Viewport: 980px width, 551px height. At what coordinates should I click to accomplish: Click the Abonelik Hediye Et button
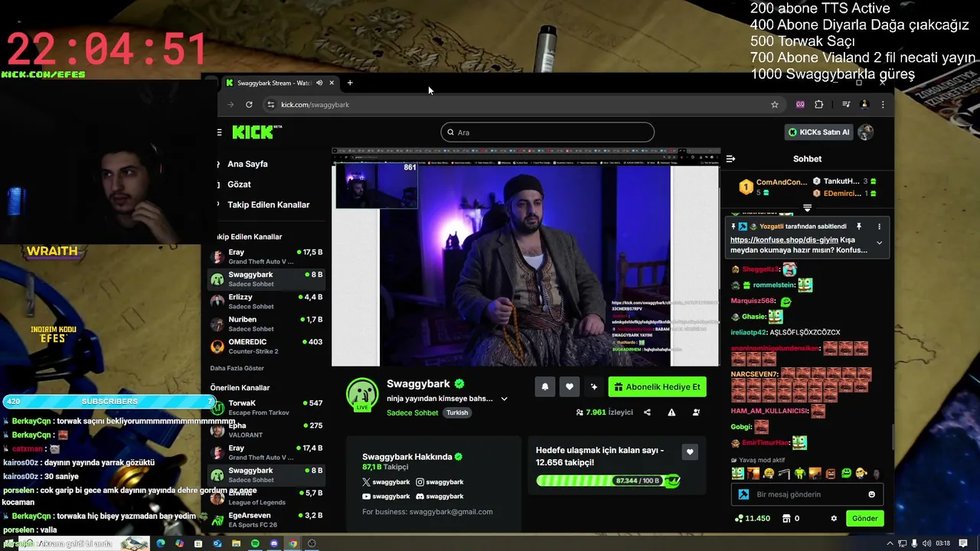tap(657, 386)
